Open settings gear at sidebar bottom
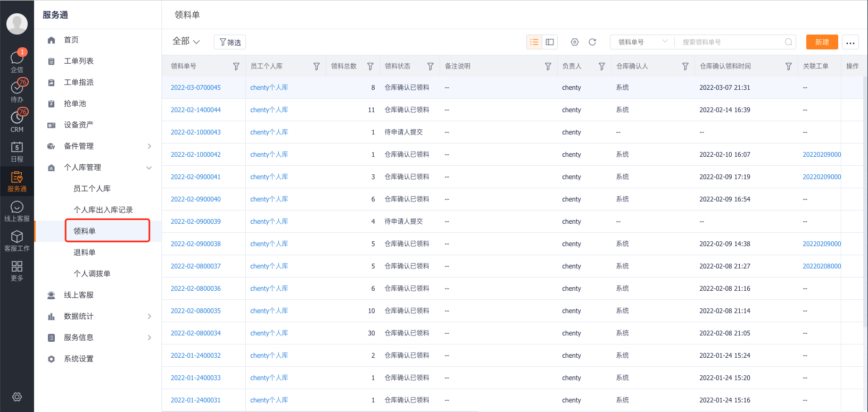 tap(17, 397)
